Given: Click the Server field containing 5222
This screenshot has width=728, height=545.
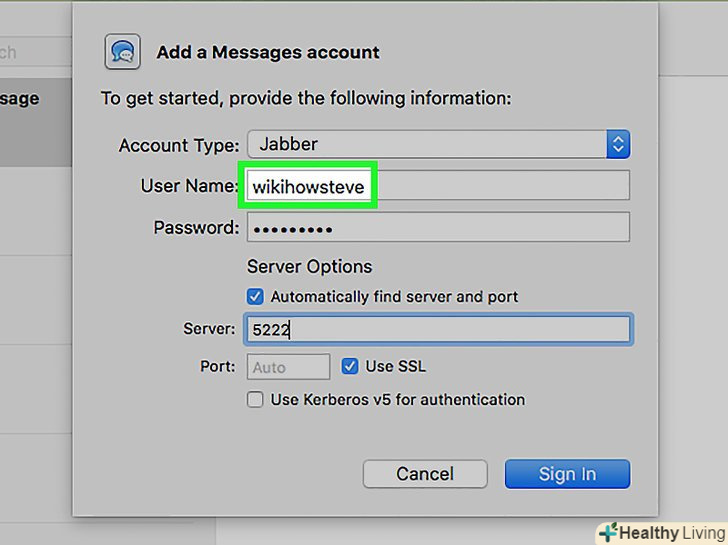Looking at the screenshot, I should (x=438, y=330).
